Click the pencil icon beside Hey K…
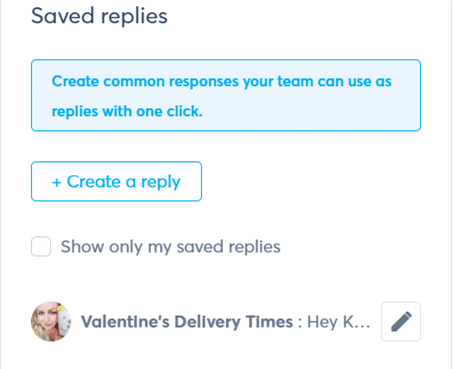This screenshot has height=369, width=453. [x=401, y=321]
